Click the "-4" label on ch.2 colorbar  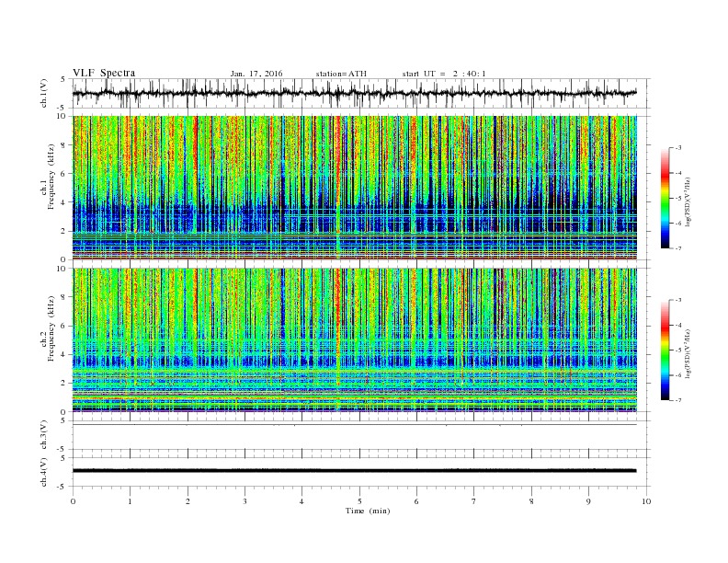(x=678, y=325)
